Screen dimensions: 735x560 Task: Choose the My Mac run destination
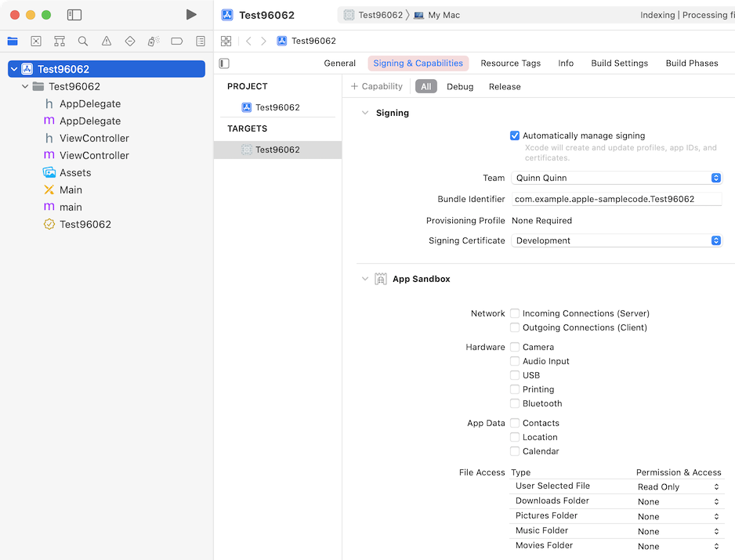click(437, 15)
